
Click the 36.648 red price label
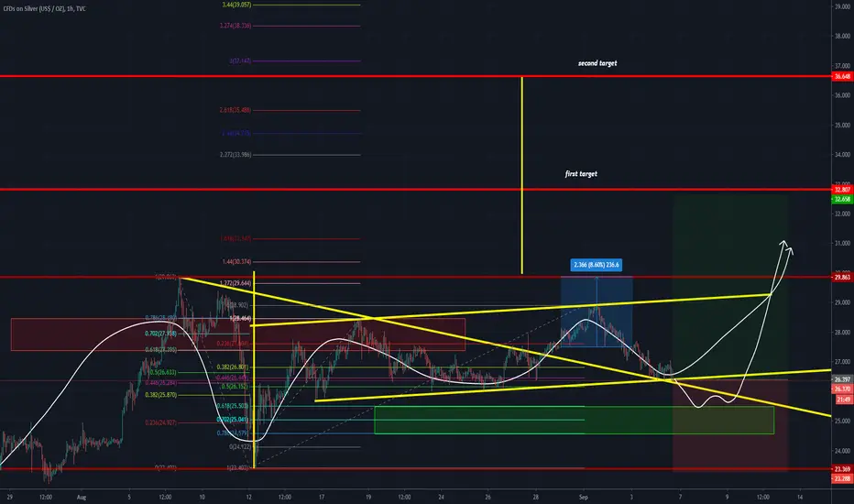[x=843, y=76]
